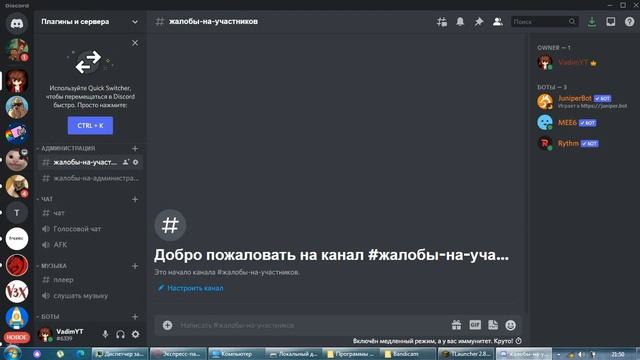Screen dimensions: 640x360
Task: Switch to Компьютер taskbar window
Action: [236, 354]
